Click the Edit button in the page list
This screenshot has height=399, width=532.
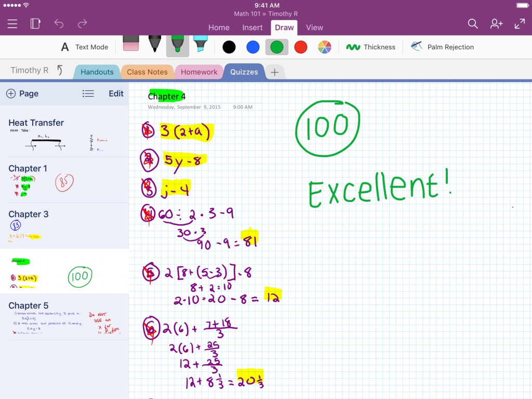click(116, 94)
